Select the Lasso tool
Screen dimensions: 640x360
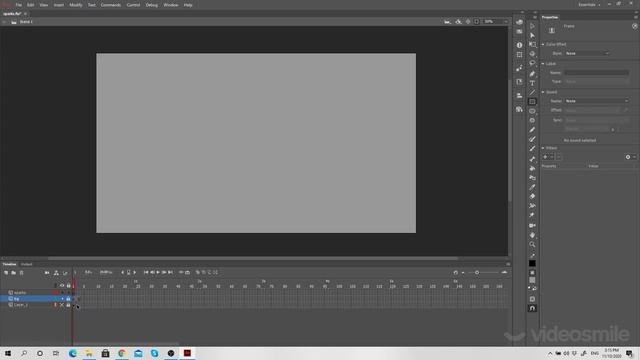point(532,63)
